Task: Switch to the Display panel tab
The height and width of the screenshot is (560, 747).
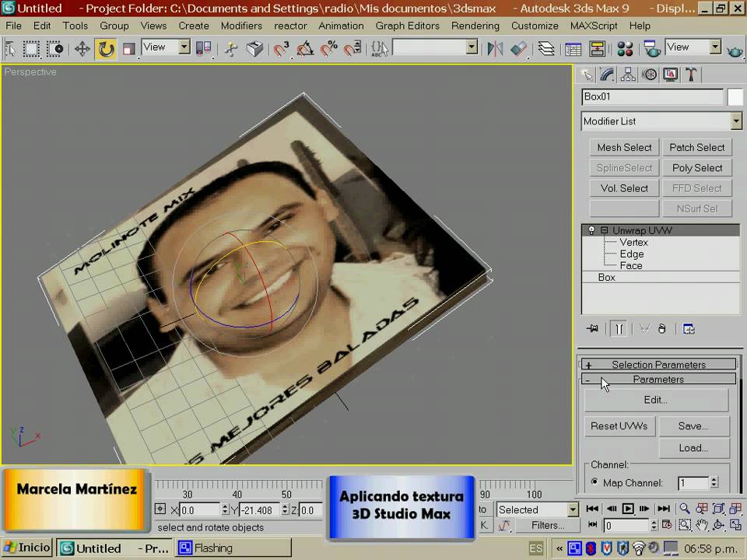Action: click(x=670, y=75)
